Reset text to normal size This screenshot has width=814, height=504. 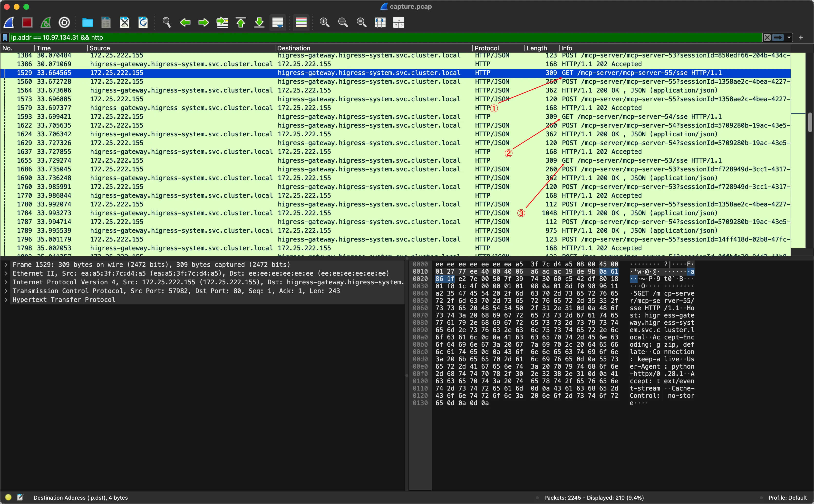click(x=362, y=22)
